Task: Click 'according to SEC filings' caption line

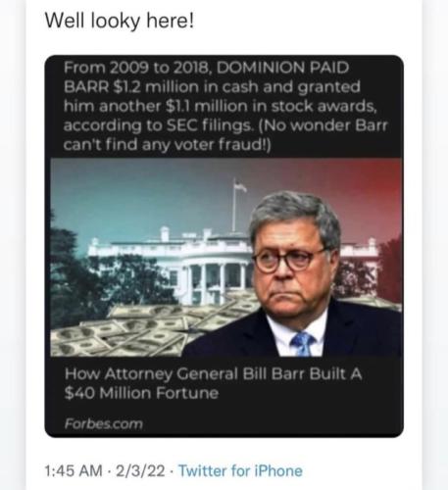Action: coord(159,125)
